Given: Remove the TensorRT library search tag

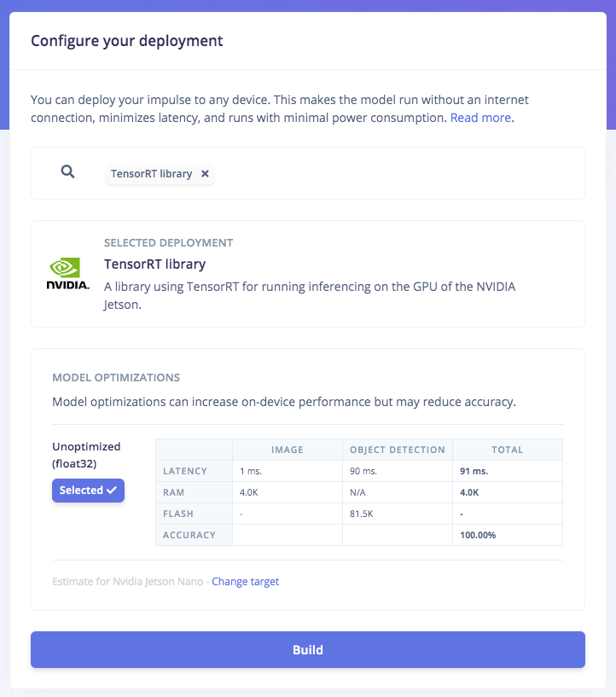Looking at the screenshot, I should pos(205,174).
